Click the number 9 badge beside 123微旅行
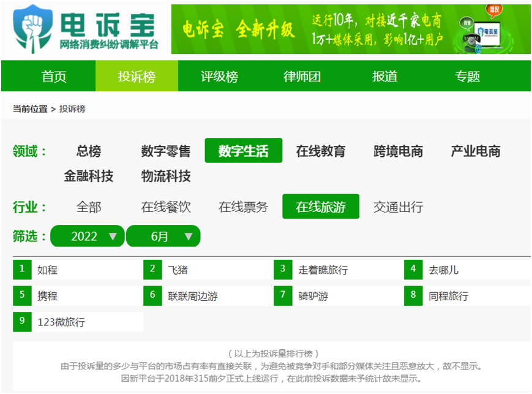Screen dimensions: 532x394 [x=22, y=321]
